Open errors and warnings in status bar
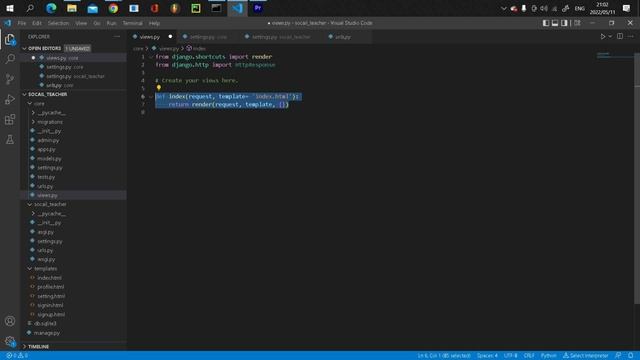640x360 pixels. (x=17, y=356)
